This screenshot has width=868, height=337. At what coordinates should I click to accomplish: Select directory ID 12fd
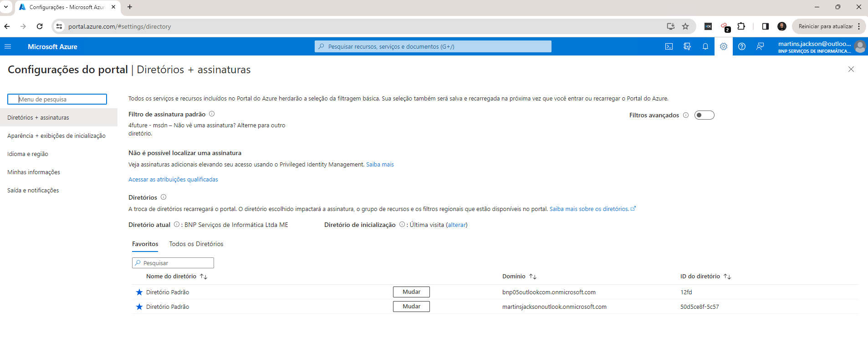(686, 292)
